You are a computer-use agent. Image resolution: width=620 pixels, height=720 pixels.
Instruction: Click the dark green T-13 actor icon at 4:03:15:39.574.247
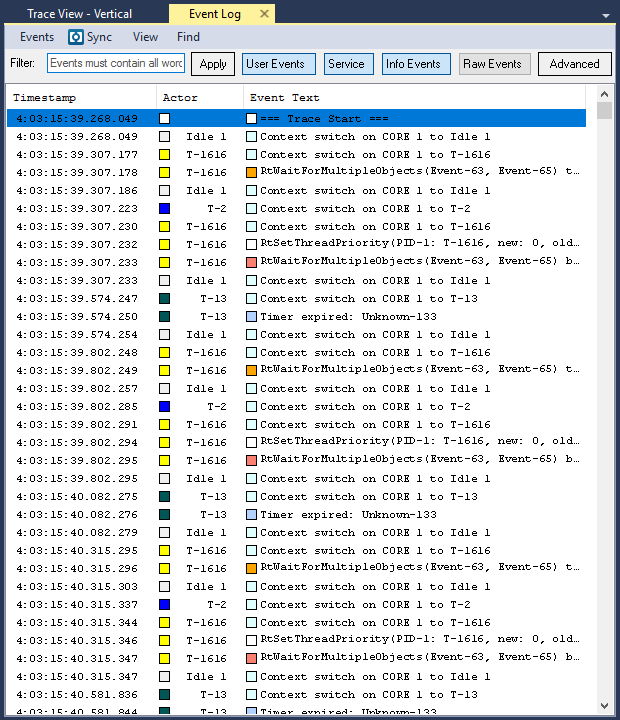(165, 299)
